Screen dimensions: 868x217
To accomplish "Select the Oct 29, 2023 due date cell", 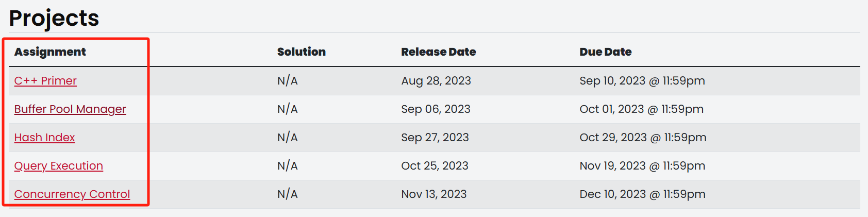I will [643, 138].
